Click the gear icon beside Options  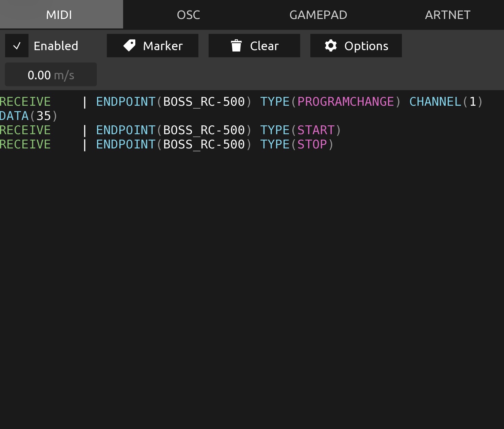tap(331, 46)
